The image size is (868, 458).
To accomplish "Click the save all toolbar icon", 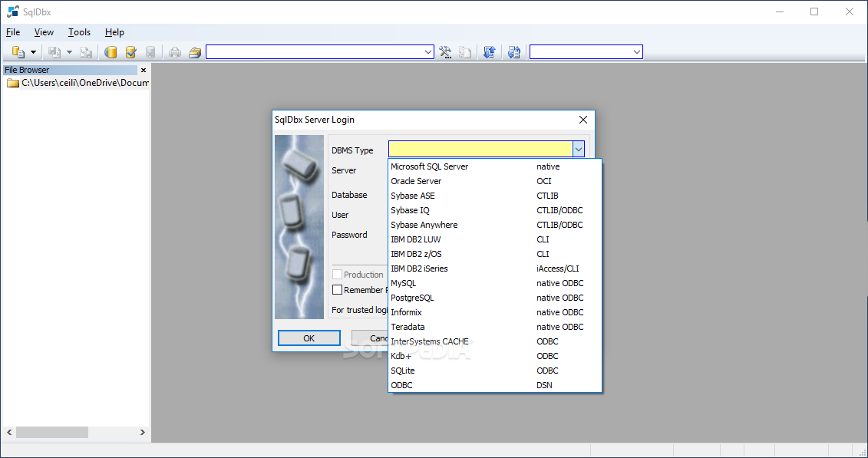I will click(x=86, y=52).
